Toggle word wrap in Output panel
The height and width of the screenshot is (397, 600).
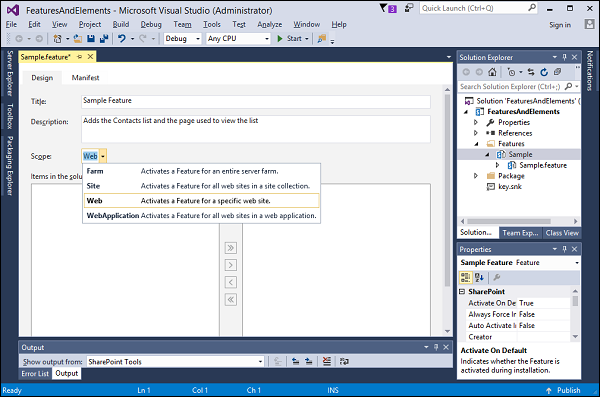(344, 361)
